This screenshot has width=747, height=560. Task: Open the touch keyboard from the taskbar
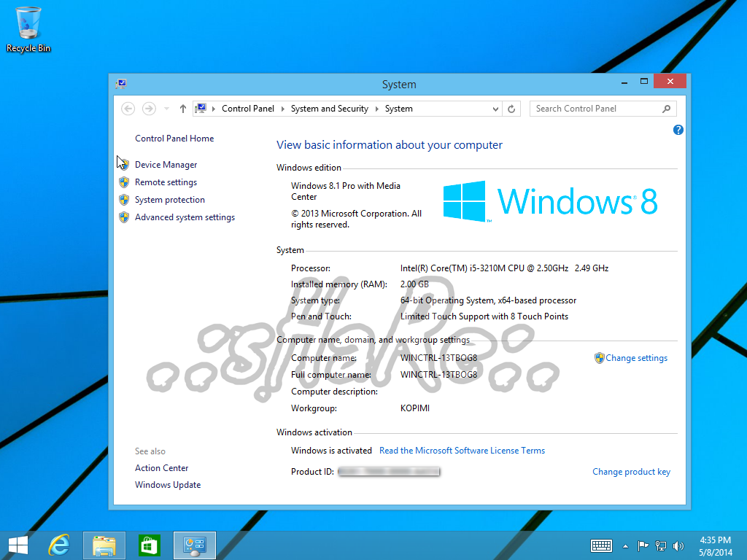[x=601, y=545]
